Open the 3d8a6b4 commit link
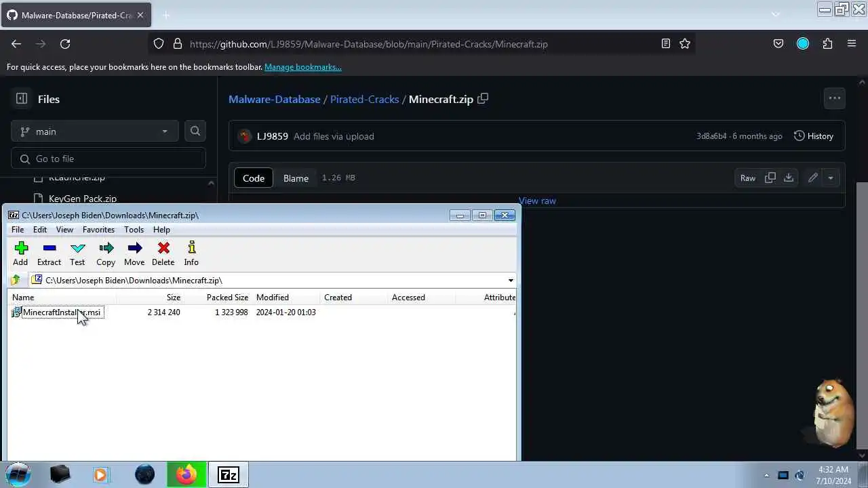Image resolution: width=868 pixels, height=488 pixels. 711,136
